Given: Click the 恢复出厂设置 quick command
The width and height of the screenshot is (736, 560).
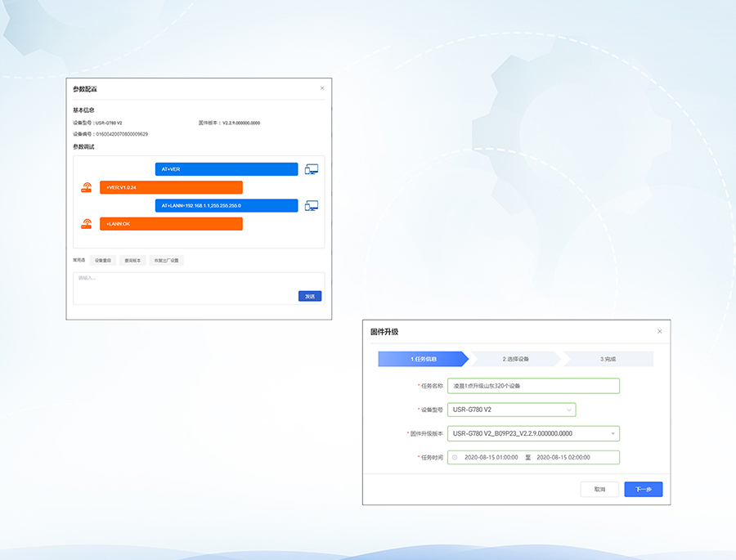Looking at the screenshot, I should (166, 261).
